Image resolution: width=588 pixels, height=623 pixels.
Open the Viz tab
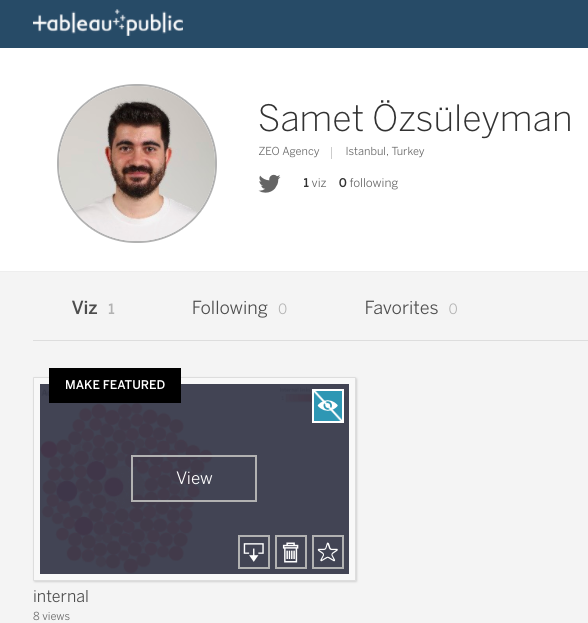tap(93, 308)
